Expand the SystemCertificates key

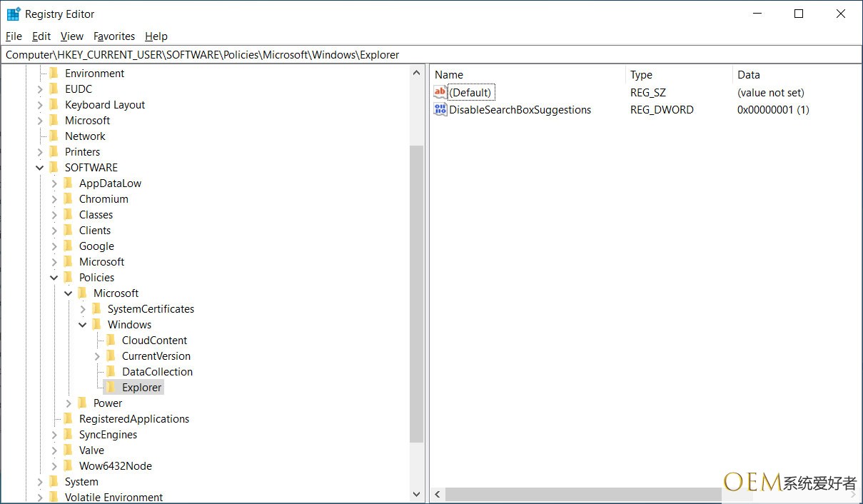[x=83, y=309]
